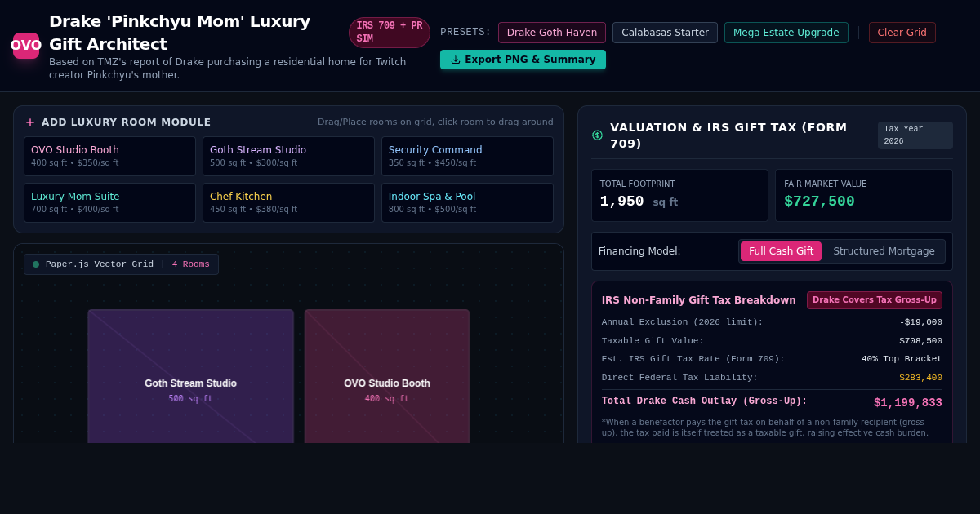The height and width of the screenshot is (514, 980).
Task: Click the plus icon beside Add Luxury Room Module
Action: click(x=30, y=122)
